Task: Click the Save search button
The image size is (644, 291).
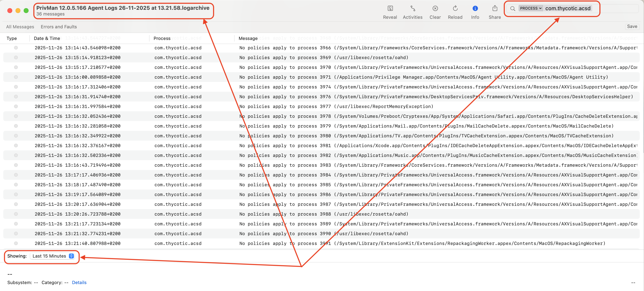Action: point(632,26)
